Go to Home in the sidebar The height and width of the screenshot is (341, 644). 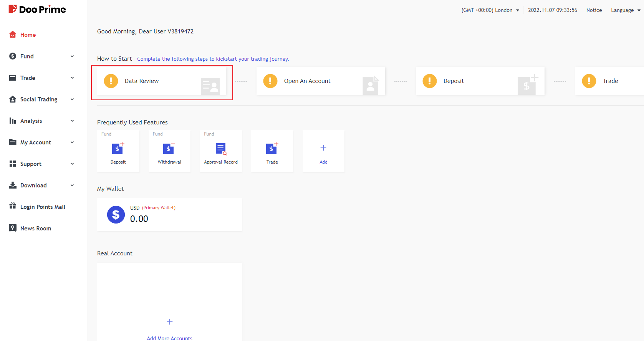(x=28, y=35)
